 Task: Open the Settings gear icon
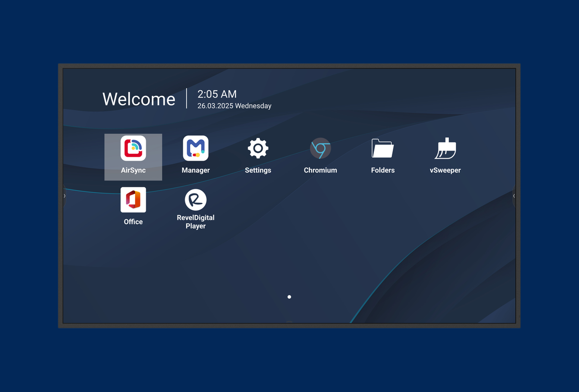(x=258, y=149)
